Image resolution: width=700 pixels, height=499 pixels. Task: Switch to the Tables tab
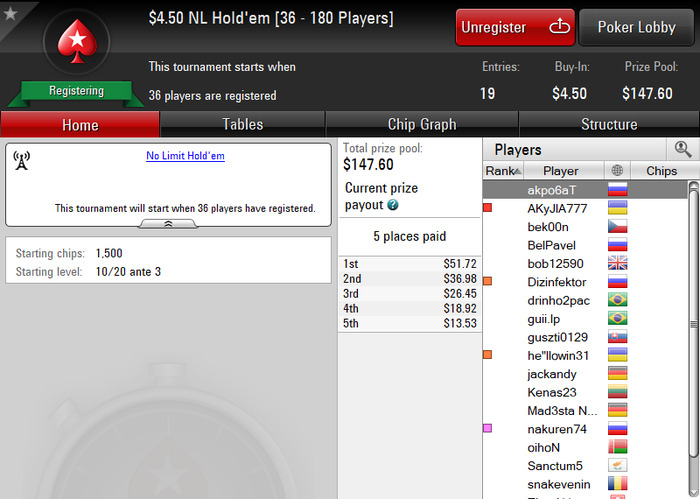pos(242,124)
